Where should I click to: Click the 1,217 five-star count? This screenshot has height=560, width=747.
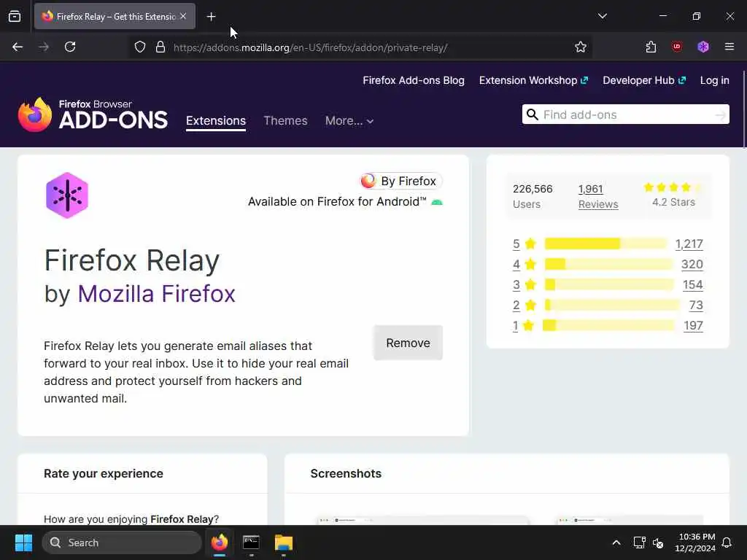(689, 244)
